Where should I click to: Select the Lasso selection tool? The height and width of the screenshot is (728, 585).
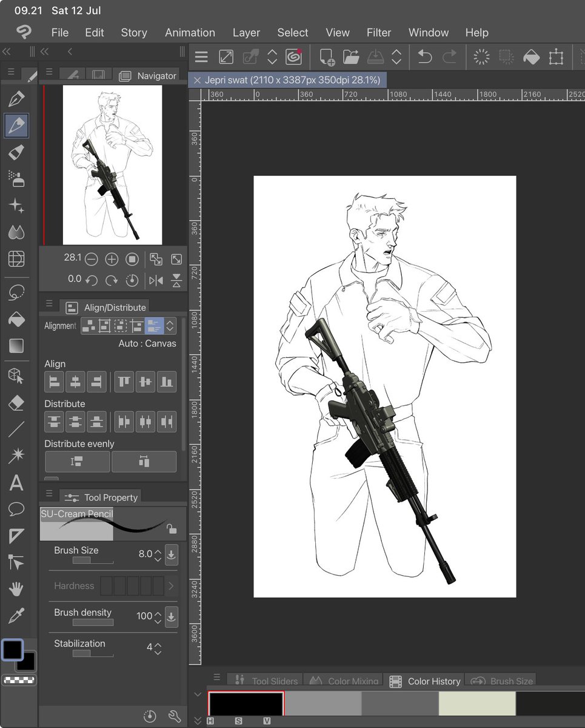pyautogui.click(x=16, y=293)
